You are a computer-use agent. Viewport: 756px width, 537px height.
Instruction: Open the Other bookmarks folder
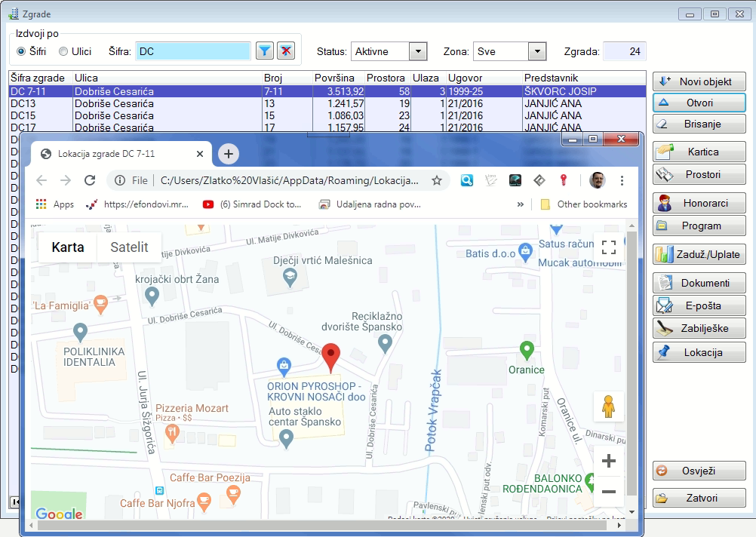pyautogui.click(x=585, y=204)
